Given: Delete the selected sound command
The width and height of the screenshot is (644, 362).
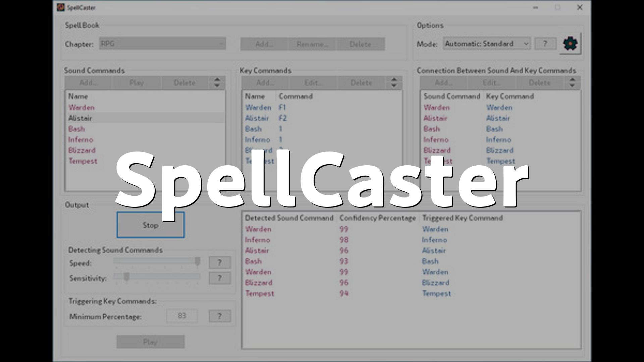Looking at the screenshot, I should pos(184,83).
